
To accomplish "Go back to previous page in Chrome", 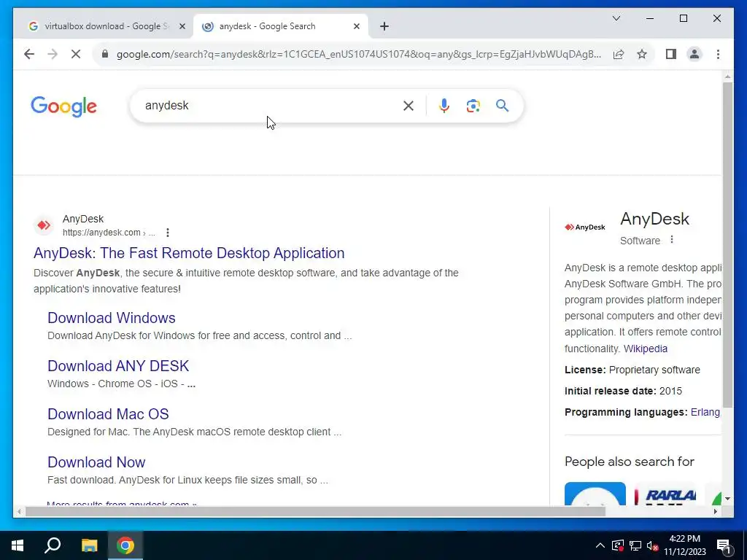I will point(29,54).
